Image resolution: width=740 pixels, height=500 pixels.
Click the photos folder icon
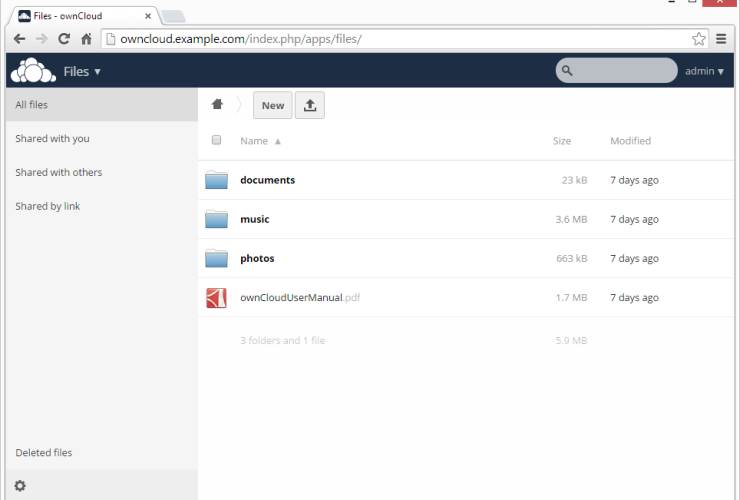pyautogui.click(x=216, y=258)
